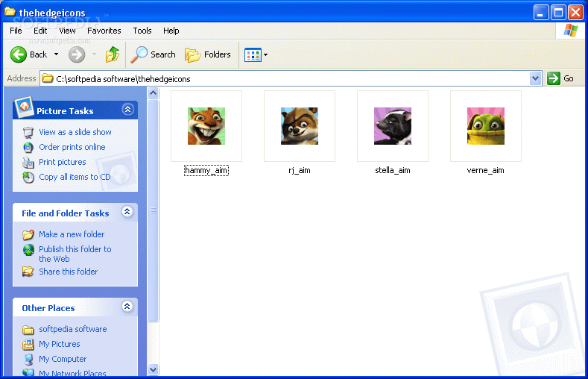Click the green Go button
588x379 pixels.
pyautogui.click(x=560, y=79)
